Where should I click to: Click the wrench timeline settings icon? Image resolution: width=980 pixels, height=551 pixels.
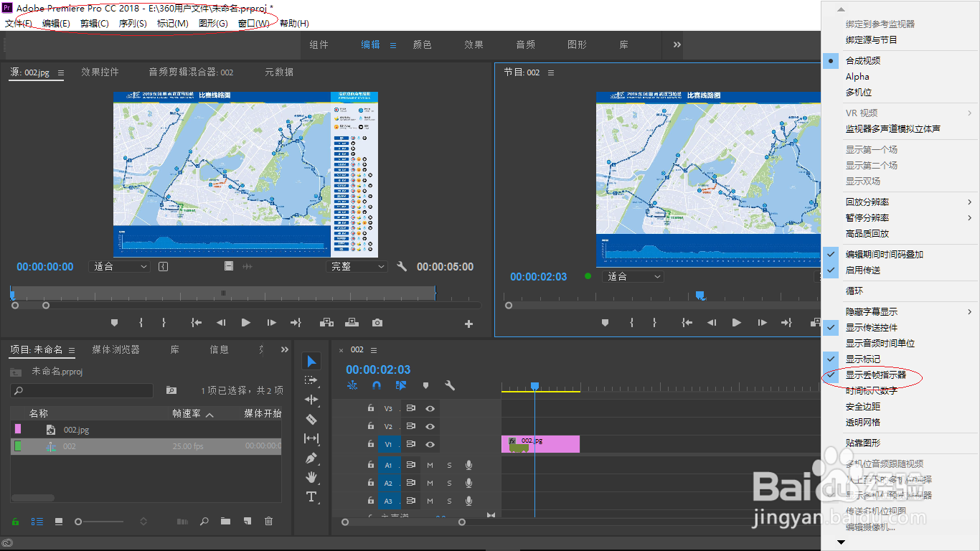pyautogui.click(x=449, y=385)
